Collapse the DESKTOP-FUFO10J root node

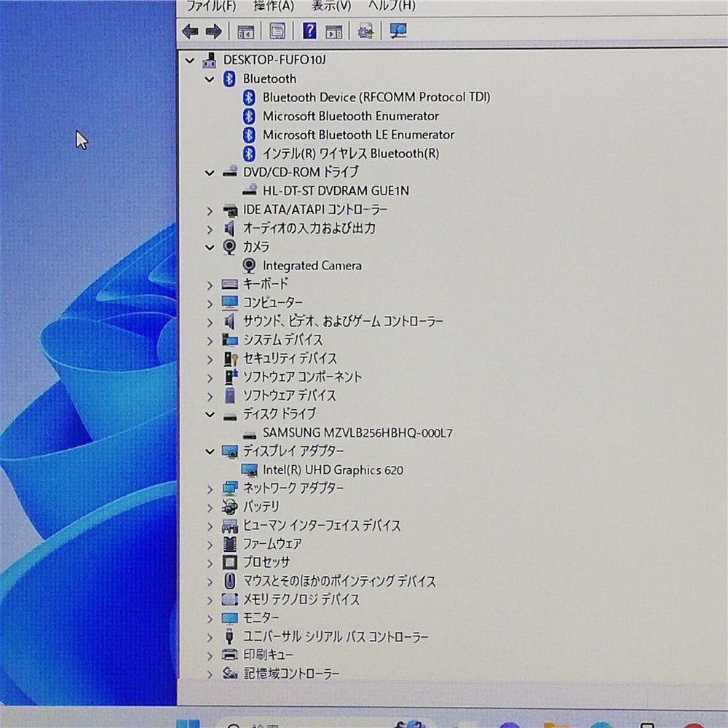tap(190, 60)
